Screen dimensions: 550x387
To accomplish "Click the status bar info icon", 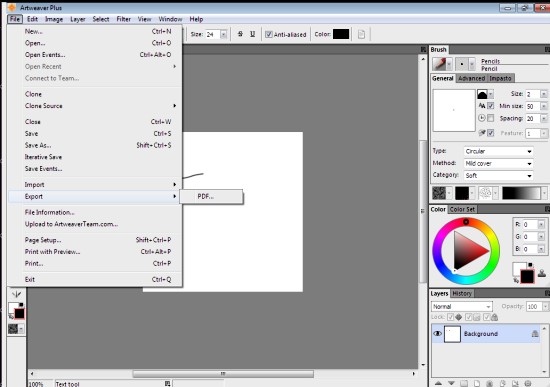I will pos(167,383).
